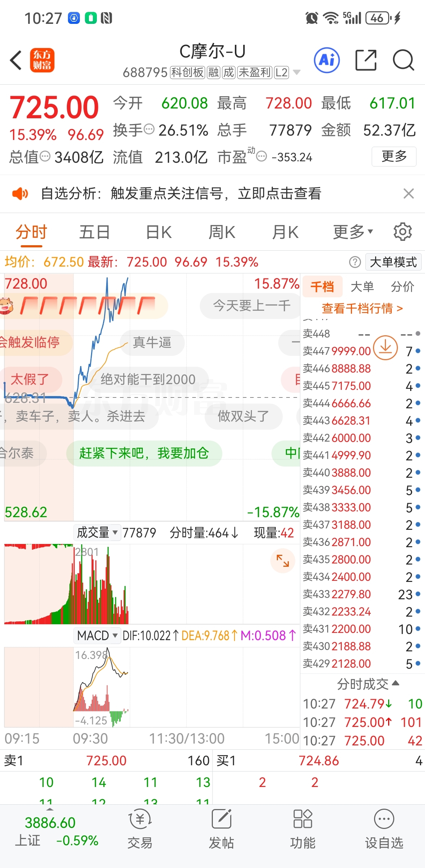The height and width of the screenshot is (868, 425).
Task: Open the Ai assistant icon
Action: coord(327,60)
